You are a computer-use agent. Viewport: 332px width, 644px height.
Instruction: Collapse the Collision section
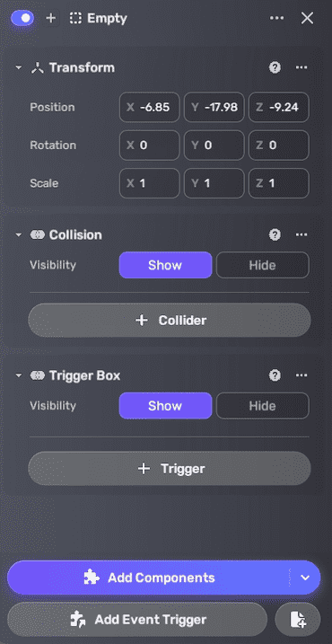coord(19,235)
